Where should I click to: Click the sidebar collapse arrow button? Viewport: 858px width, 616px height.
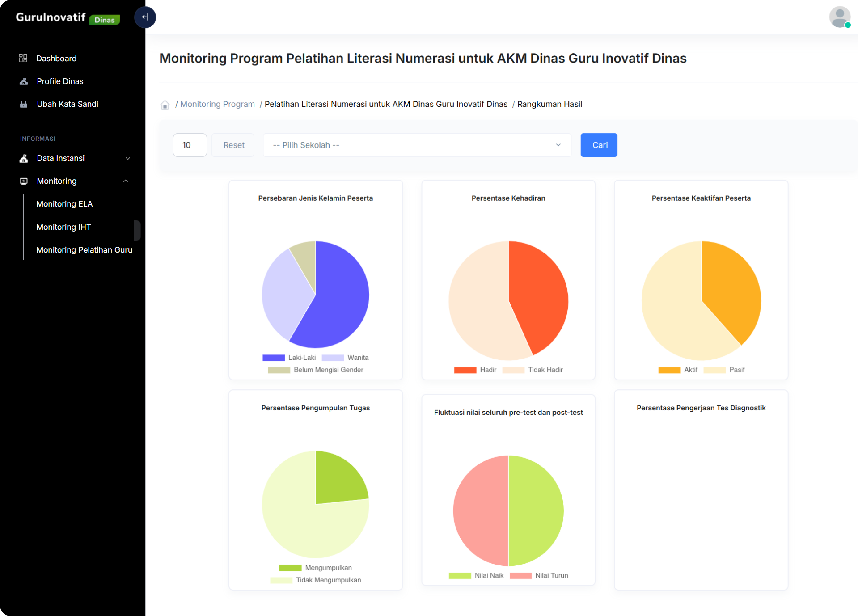tap(145, 17)
